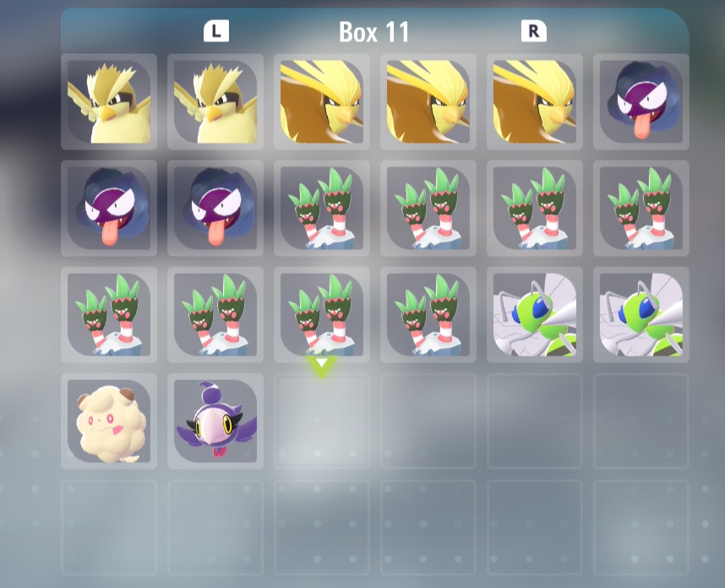The image size is (725, 588).
Task: Select the purple Chatot-like bird icon
Action: pos(215,421)
